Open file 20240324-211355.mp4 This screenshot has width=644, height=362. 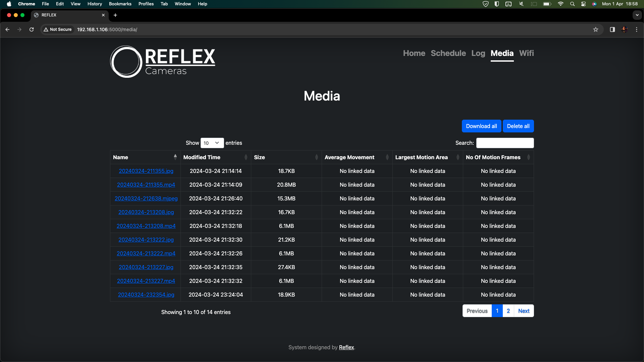[146, 185]
